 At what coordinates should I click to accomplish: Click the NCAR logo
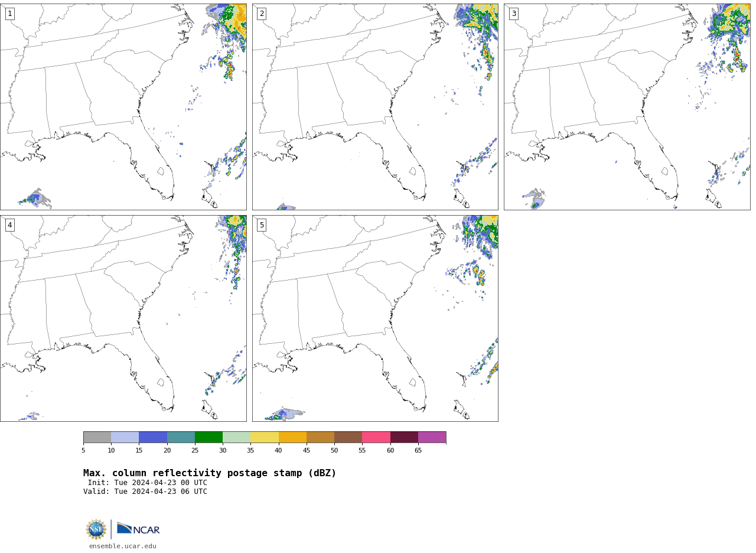[138, 529]
